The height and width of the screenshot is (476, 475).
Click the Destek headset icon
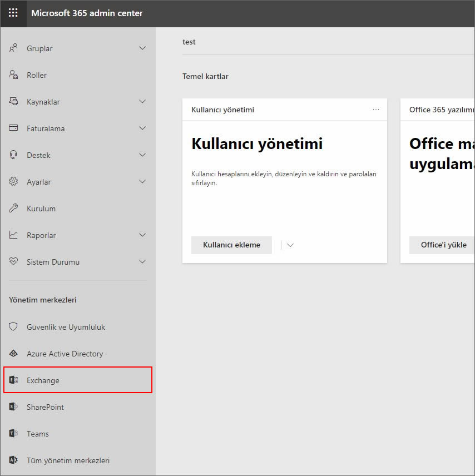point(13,155)
